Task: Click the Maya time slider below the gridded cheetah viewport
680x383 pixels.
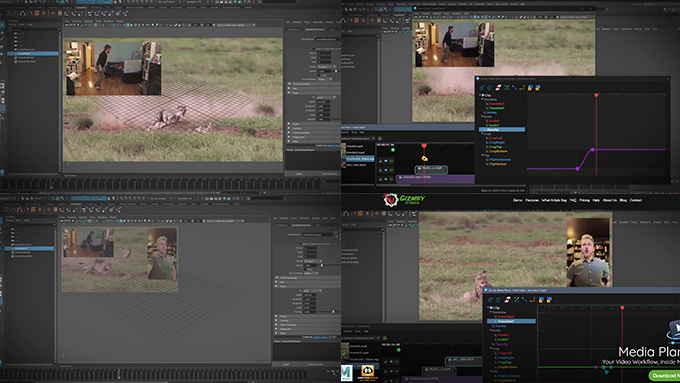Action: tap(160, 184)
